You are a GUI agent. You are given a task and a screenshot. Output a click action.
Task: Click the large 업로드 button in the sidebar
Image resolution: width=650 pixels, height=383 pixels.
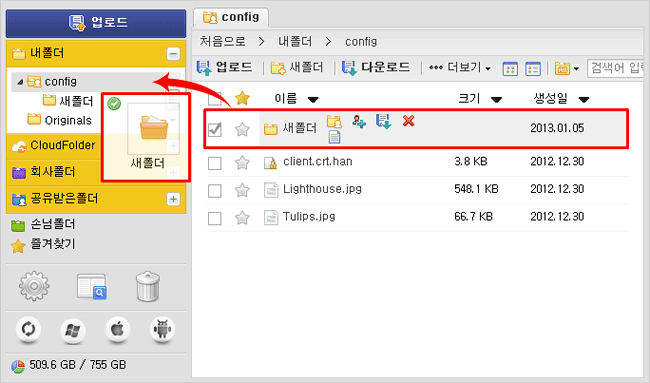96,23
